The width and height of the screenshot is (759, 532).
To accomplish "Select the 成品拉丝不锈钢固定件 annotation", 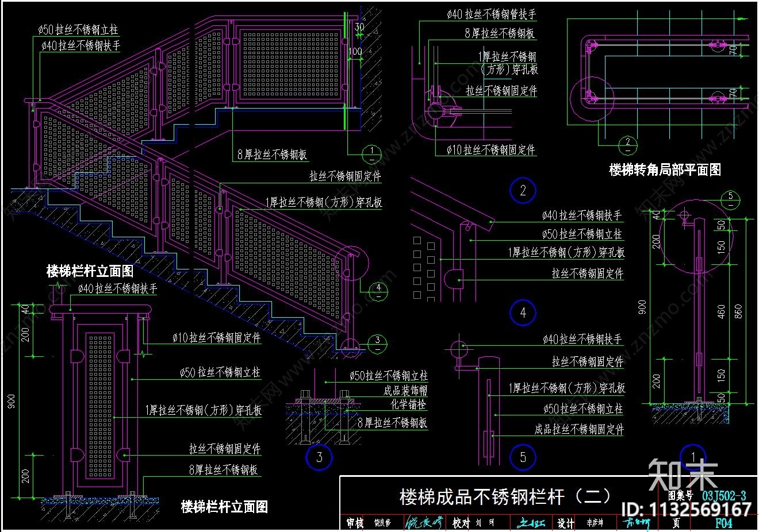I will tap(579, 429).
